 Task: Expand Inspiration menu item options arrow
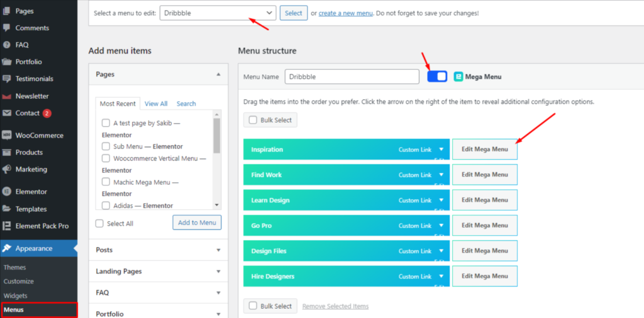click(x=441, y=150)
